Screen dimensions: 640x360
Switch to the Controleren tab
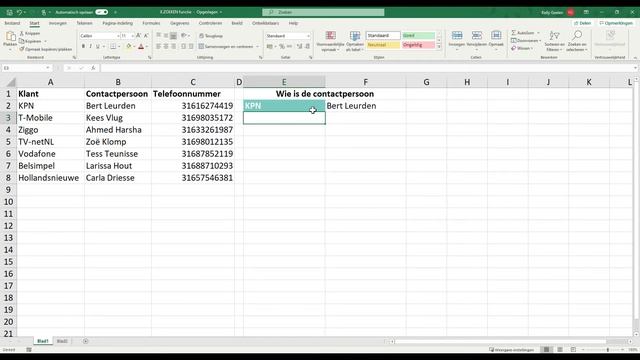pyautogui.click(x=210, y=23)
